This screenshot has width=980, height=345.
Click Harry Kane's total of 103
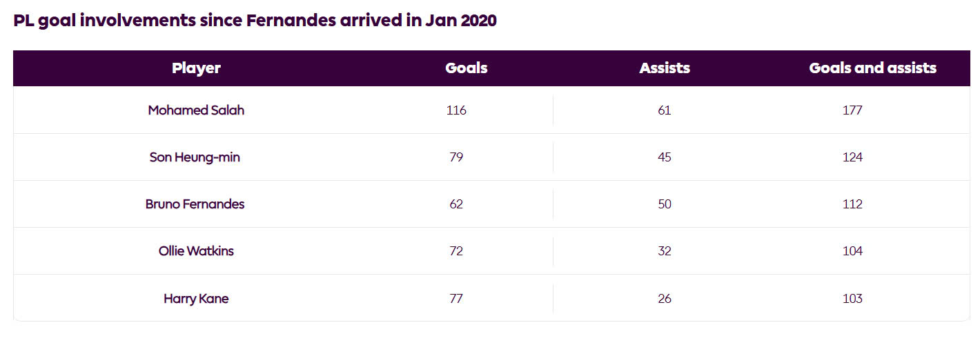coord(852,299)
